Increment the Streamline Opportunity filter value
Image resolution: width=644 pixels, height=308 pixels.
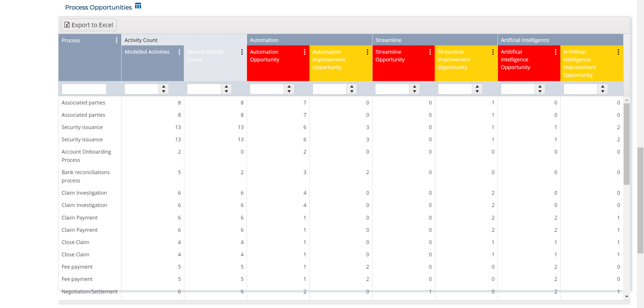coord(415,87)
